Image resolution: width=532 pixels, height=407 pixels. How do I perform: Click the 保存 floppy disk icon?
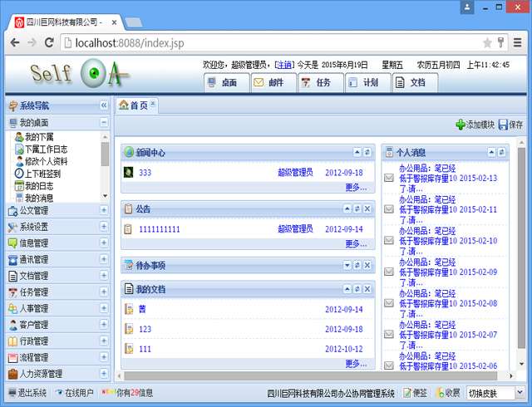coord(503,125)
